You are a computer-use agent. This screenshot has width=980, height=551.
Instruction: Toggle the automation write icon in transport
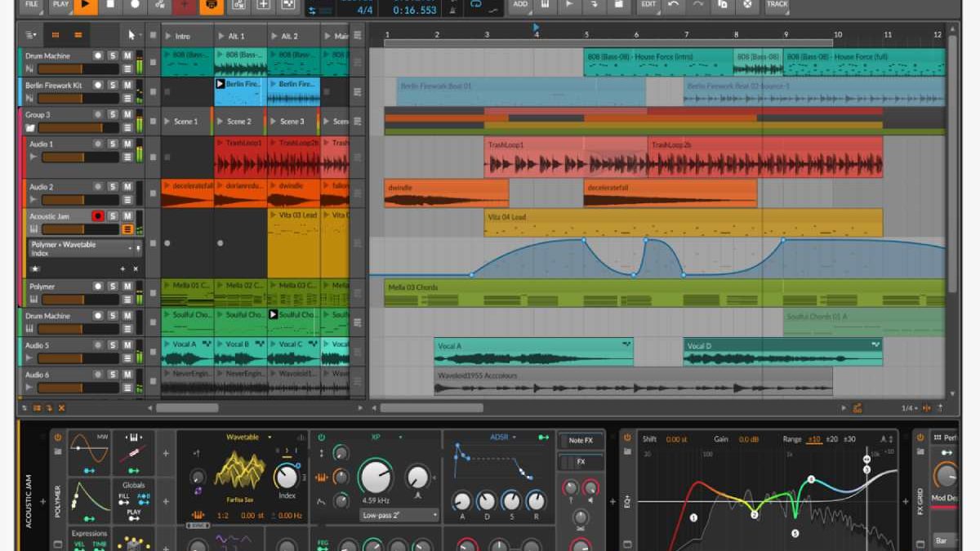point(160,5)
